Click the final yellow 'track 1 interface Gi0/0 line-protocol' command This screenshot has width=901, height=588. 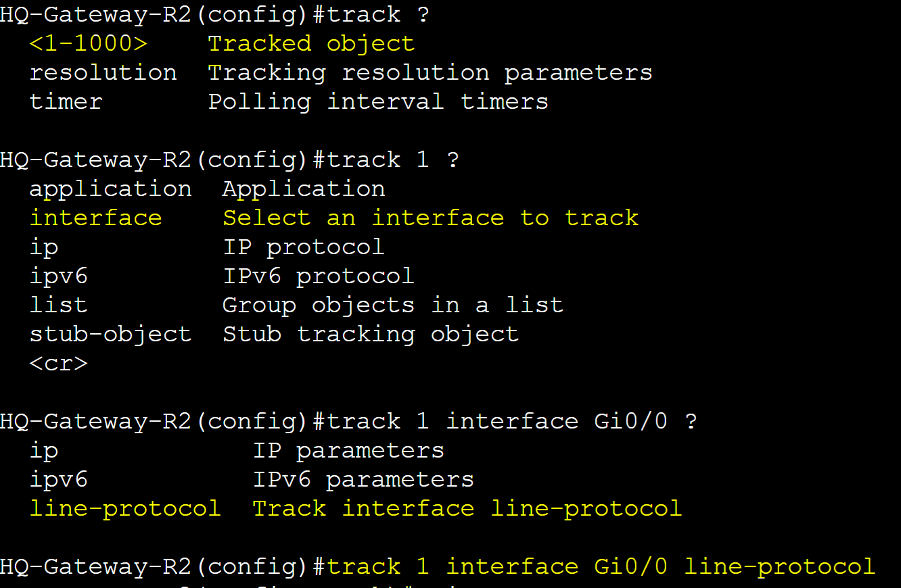pyautogui.click(x=601, y=567)
